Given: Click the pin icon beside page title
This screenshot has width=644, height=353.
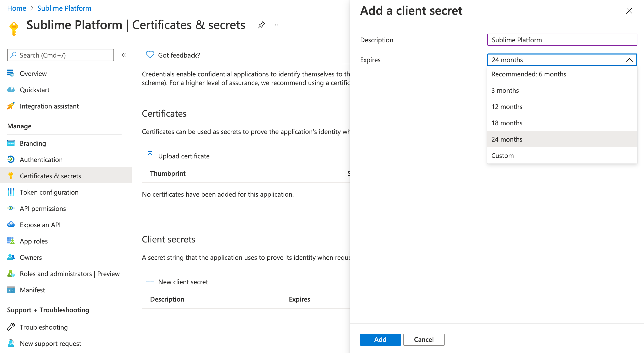Looking at the screenshot, I should (x=261, y=25).
